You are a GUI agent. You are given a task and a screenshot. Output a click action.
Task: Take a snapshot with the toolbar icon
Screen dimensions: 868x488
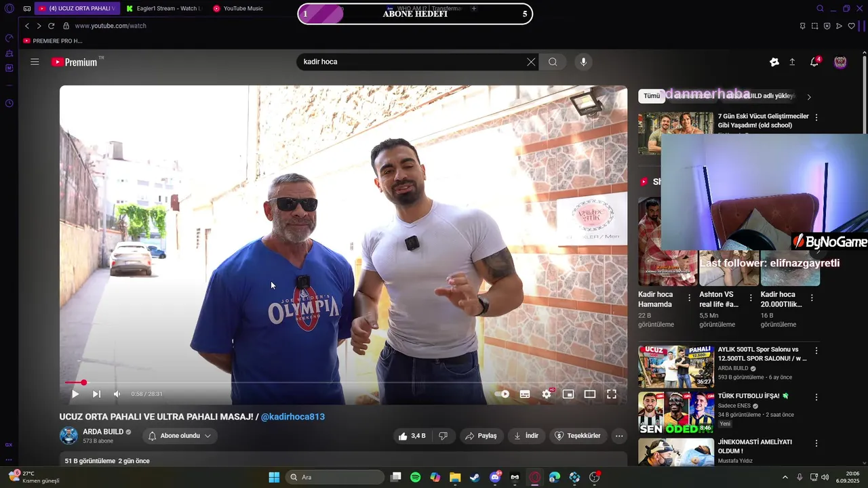(814, 26)
